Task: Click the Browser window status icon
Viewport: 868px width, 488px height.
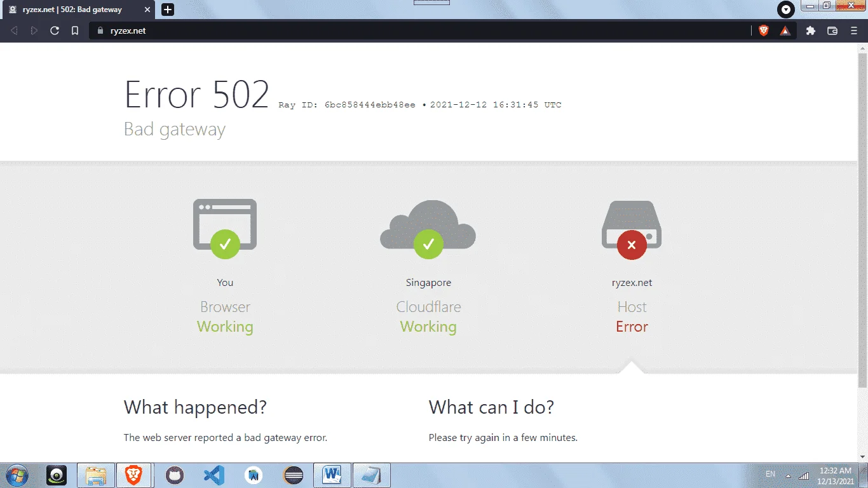Action: coord(225,228)
